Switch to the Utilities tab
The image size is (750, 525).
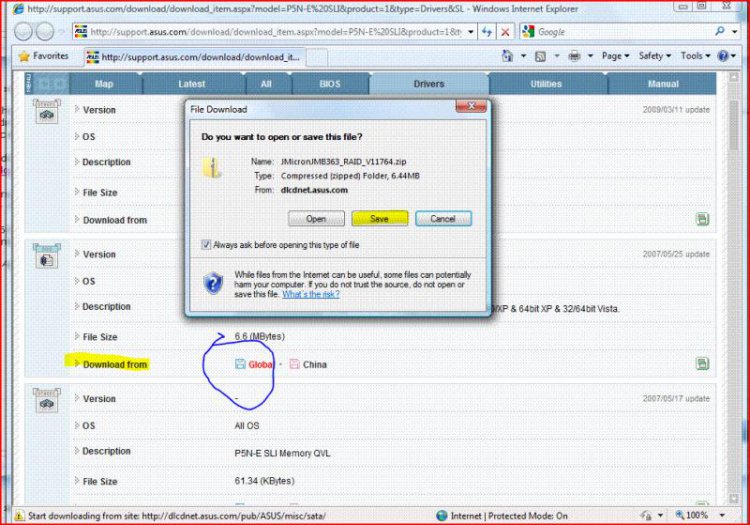pyautogui.click(x=546, y=84)
